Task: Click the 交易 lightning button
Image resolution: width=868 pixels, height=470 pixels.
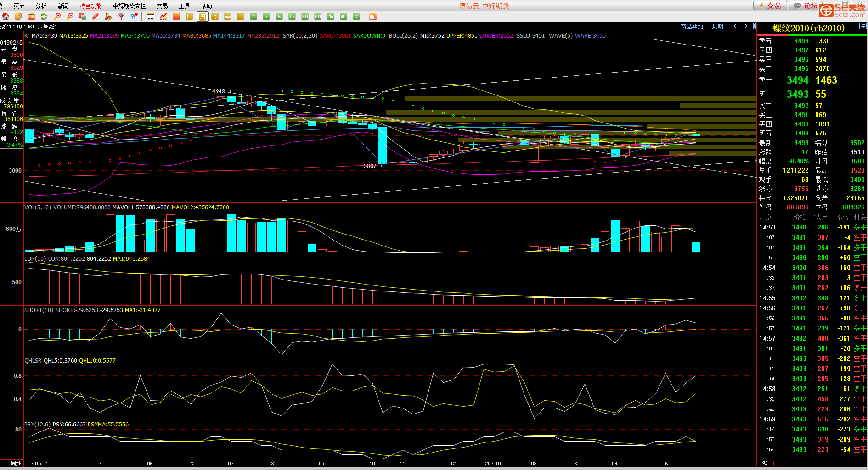Action: (770, 6)
